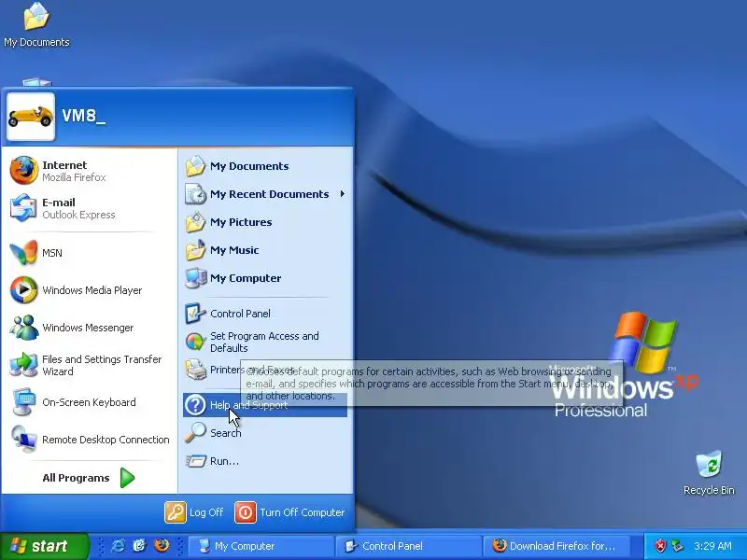Open Mozilla Firefox Internet icon in Start menu
Image resolution: width=747 pixels, height=560 pixels.
pos(24,171)
